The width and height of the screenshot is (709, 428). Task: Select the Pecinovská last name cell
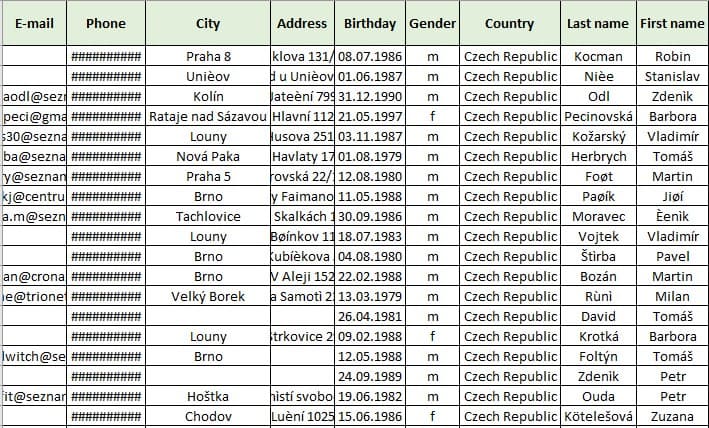[598, 117]
